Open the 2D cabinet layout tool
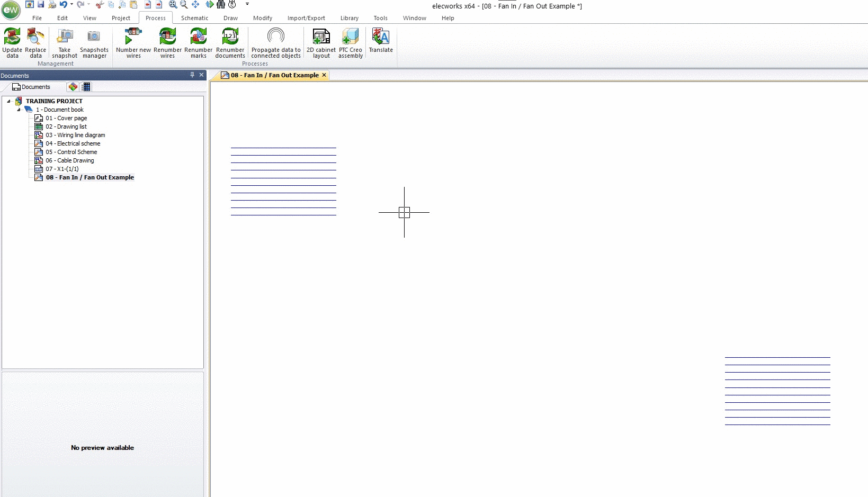868x497 pixels. point(321,43)
